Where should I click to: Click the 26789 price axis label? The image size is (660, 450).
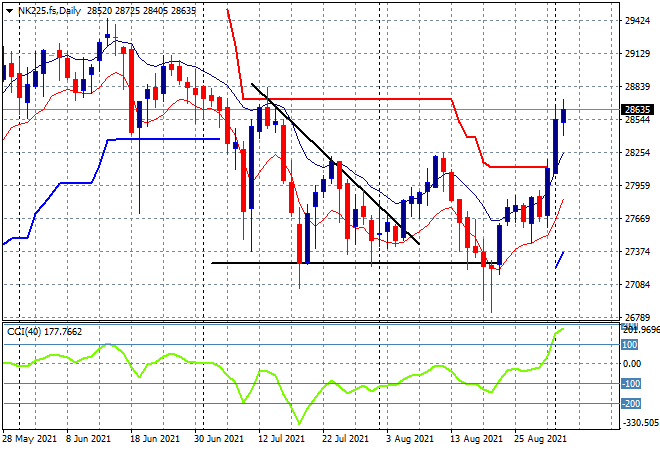tap(637, 317)
